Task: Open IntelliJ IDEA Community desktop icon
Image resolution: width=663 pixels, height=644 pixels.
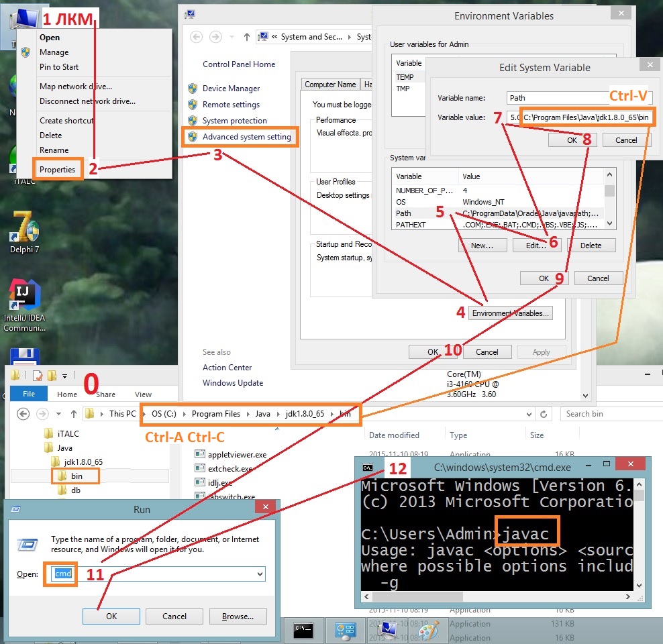Action: click(25, 305)
